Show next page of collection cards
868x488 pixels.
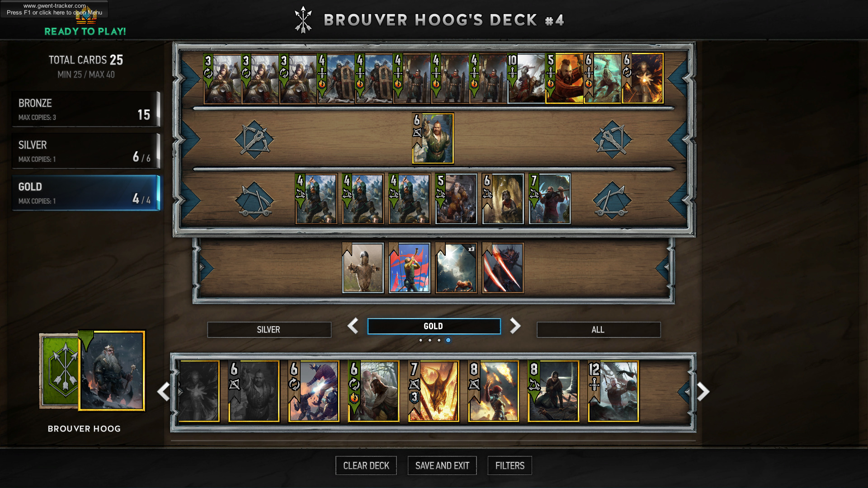(x=703, y=391)
